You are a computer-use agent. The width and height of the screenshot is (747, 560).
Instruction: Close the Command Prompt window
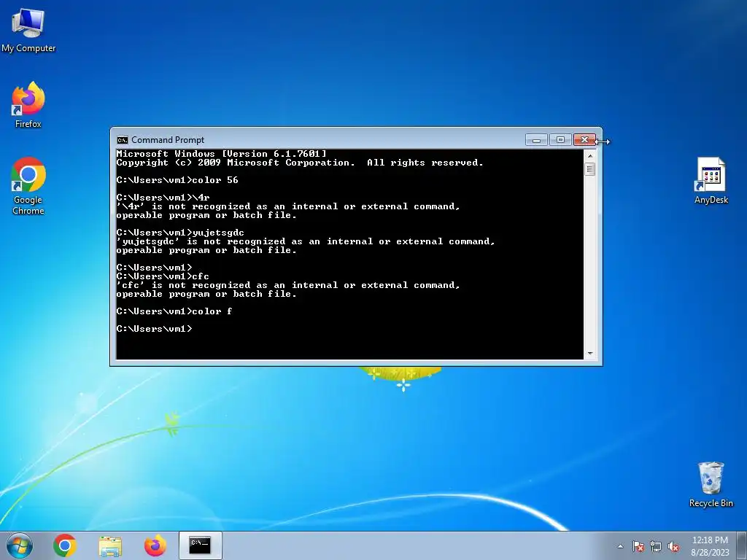pos(584,139)
